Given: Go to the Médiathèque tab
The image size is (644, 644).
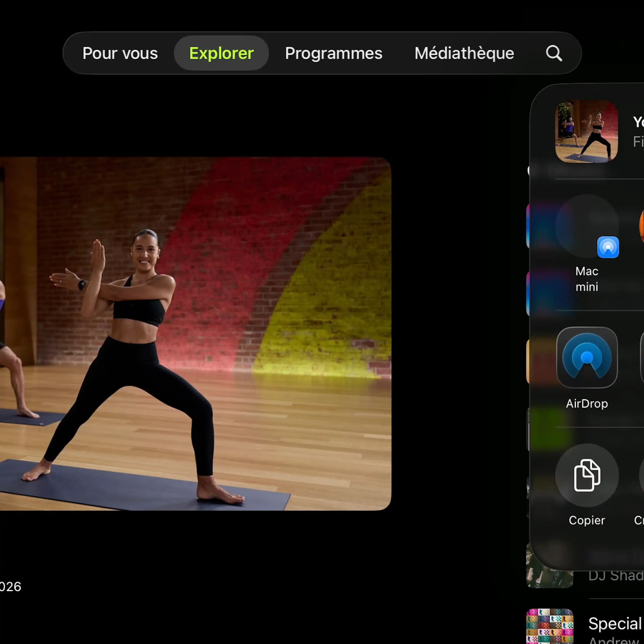Looking at the screenshot, I should coord(464,53).
